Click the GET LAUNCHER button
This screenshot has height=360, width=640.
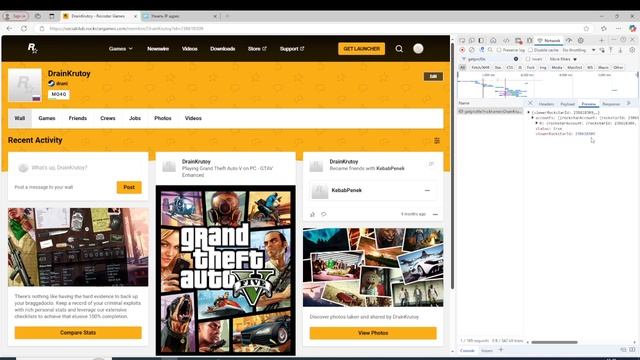(x=361, y=49)
